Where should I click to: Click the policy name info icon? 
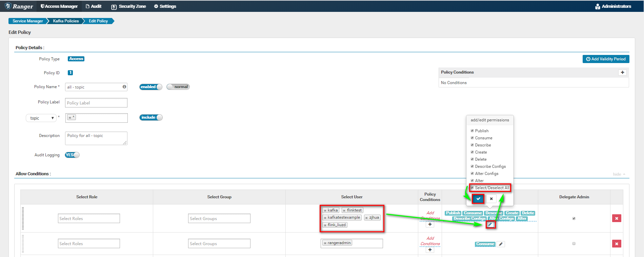coord(124,87)
